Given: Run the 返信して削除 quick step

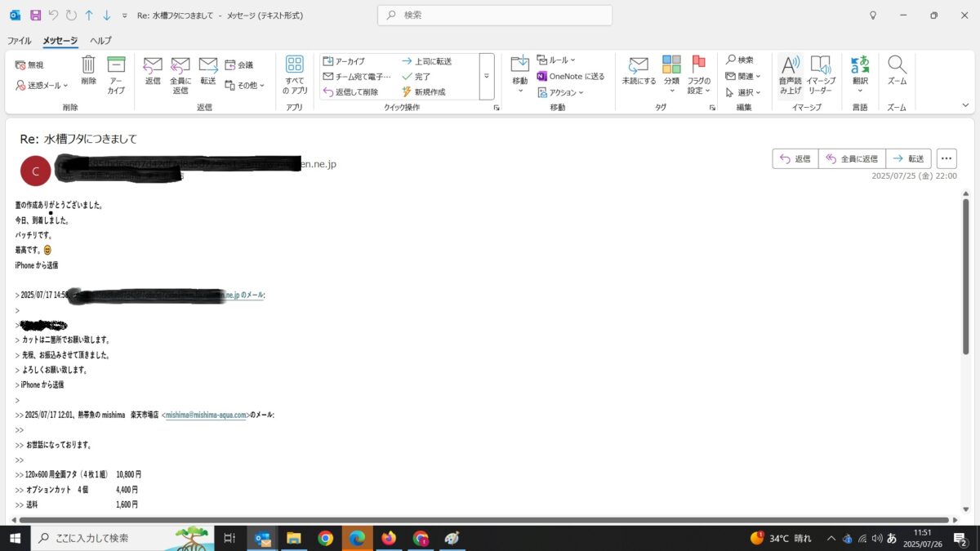Looking at the screenshot, I should point(350,91).
